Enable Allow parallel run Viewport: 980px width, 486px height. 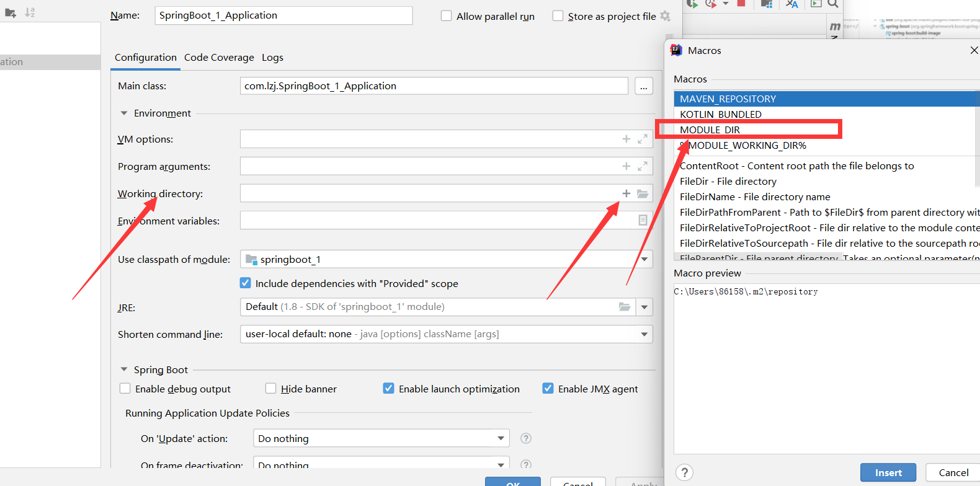coord(446,16)
